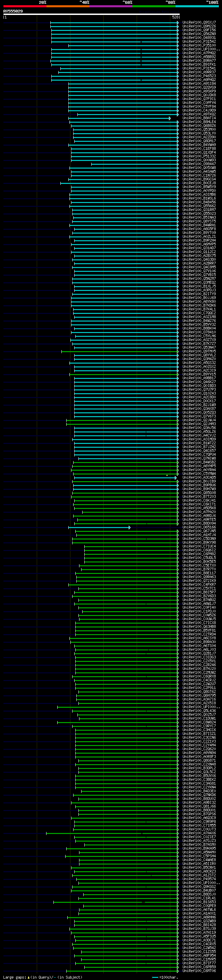Select the UniRef100_O65166 label
The width and height of the screenshot is (222, 980).
point(199,527)
